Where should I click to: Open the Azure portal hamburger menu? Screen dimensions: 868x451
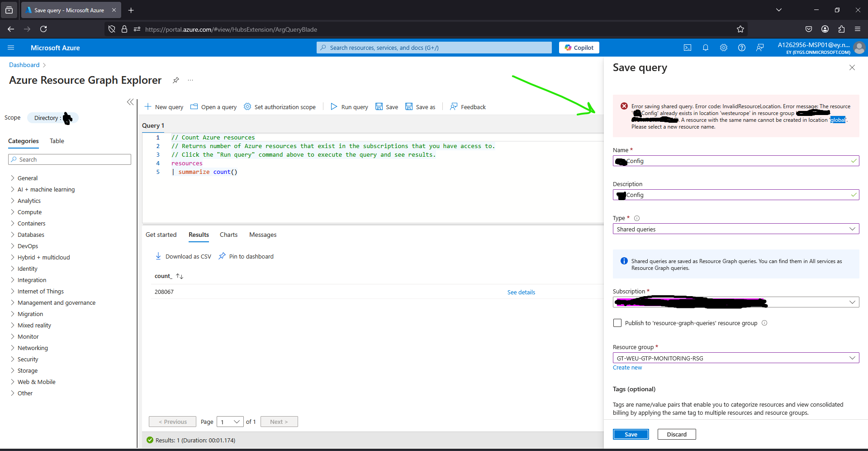(x=11, y=48)
